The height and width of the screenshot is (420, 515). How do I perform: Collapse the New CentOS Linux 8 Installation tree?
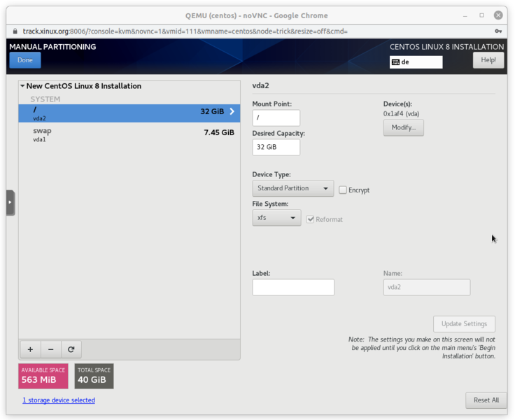pos(22,86)
